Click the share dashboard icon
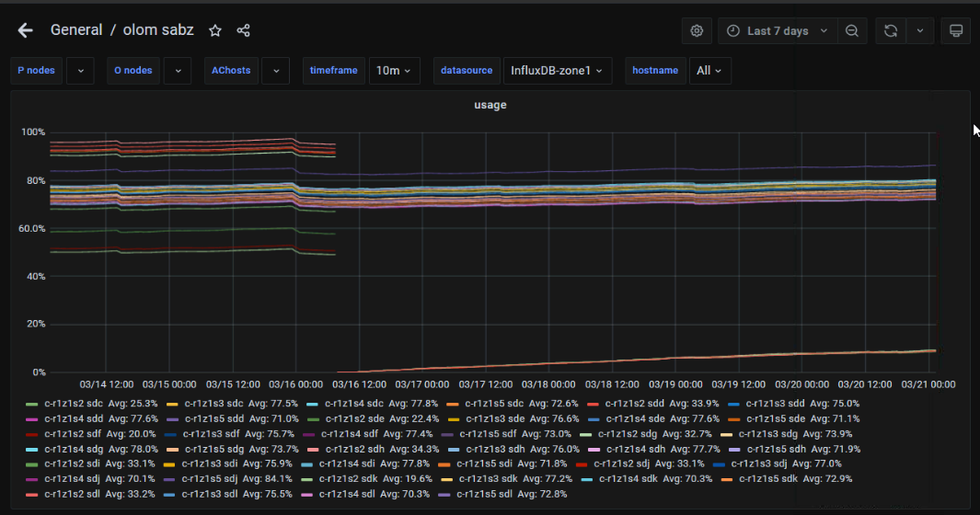Viewport: 980px width, 515px height. coord(243,30)
